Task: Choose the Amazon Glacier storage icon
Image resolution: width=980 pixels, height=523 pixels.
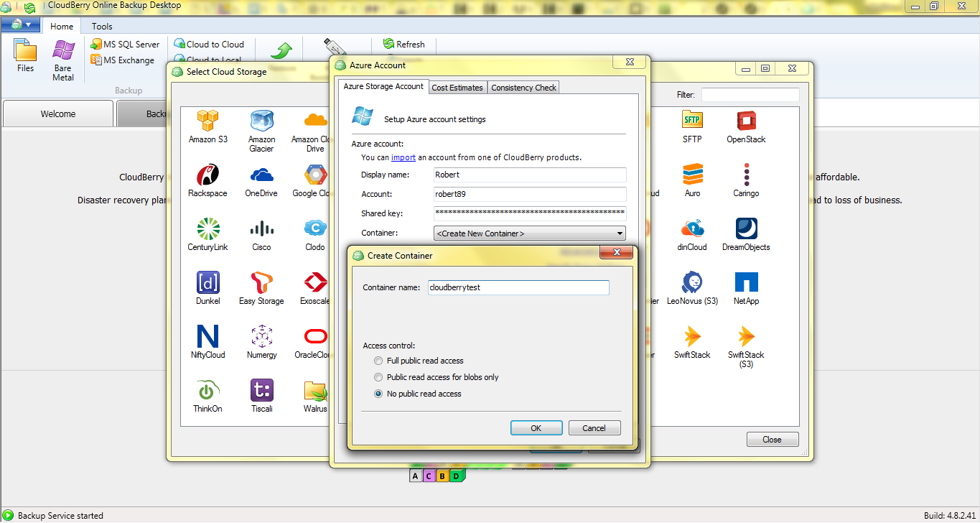Action: tap(261, 121)
